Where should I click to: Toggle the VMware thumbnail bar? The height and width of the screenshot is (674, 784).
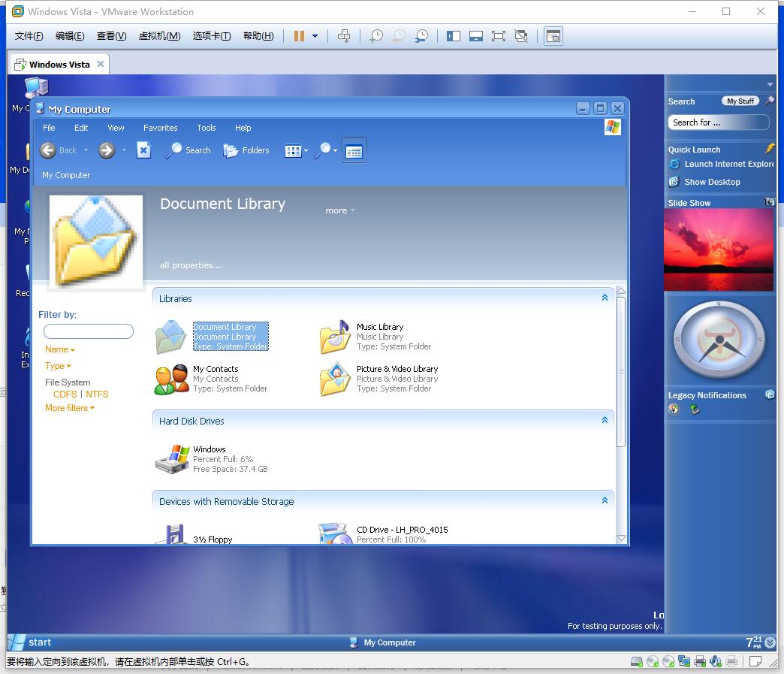(476, 36)
